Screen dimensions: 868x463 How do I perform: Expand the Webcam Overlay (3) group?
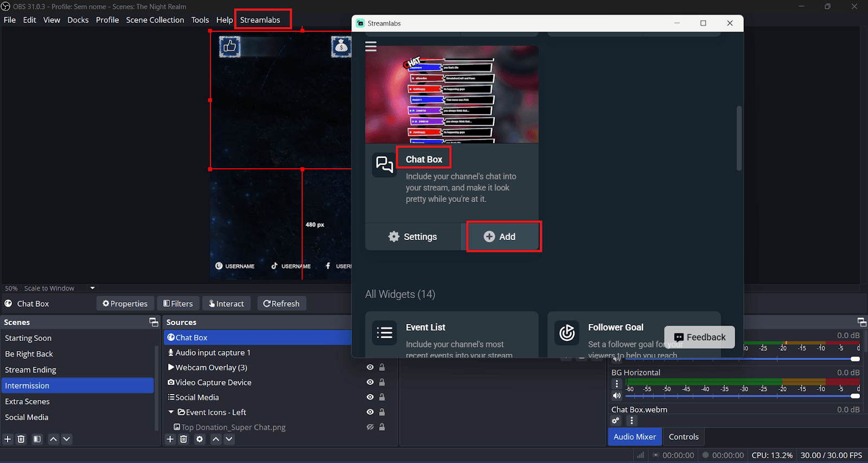(x=171, y=367)
